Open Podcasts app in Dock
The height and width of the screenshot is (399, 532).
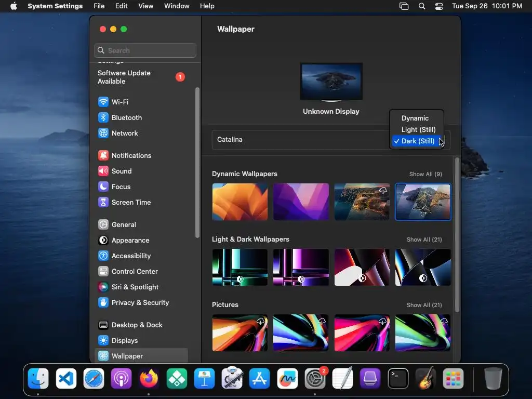(x=121, y=378)
